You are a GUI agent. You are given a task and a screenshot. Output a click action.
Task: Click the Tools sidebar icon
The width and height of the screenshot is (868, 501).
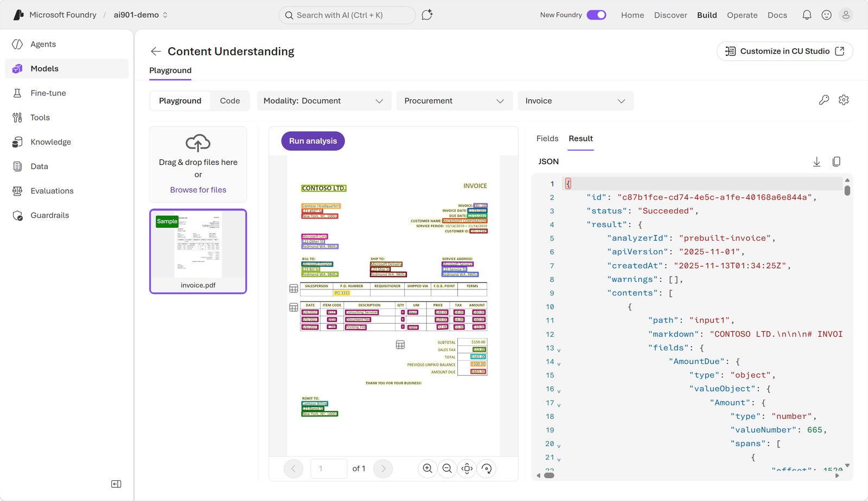pos(17,117)
